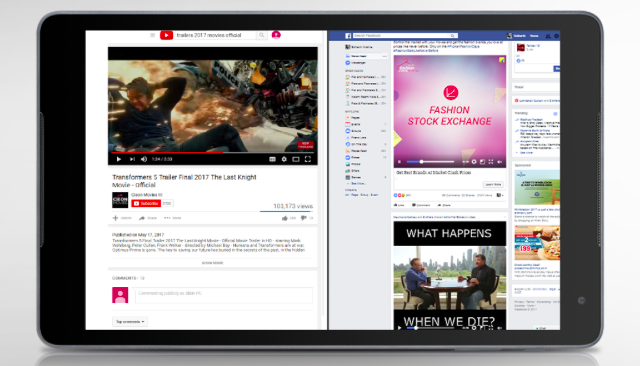Viewport: 640px width, 366px height.
Task: Click the red Subscribe button
Action: (x=146, y=203)
